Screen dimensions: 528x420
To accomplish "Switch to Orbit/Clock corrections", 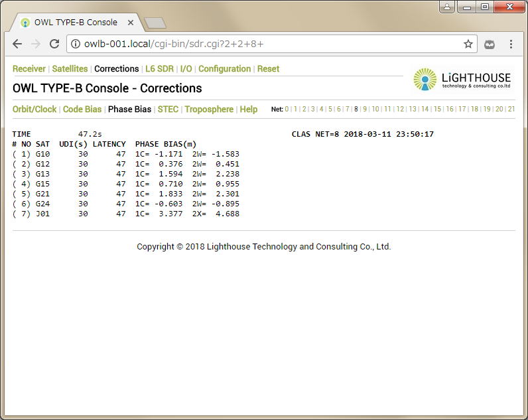I will coord(34,109).
